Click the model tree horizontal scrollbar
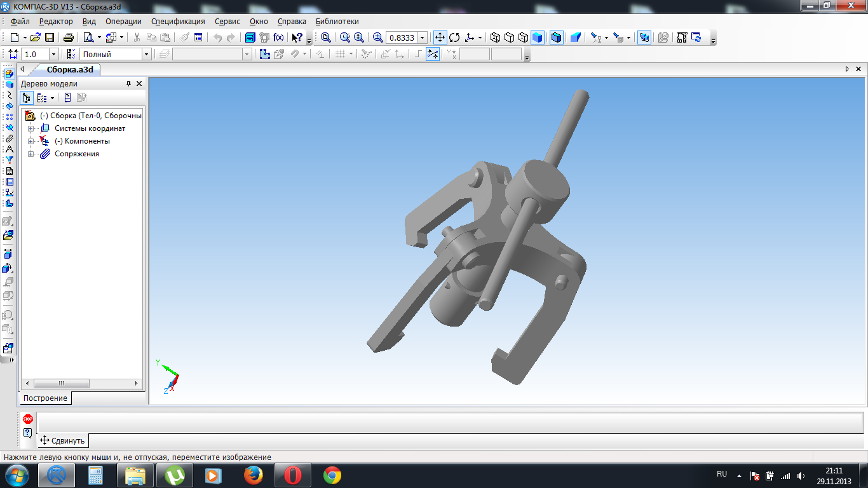The image size is (868, 488). (81, 383)
